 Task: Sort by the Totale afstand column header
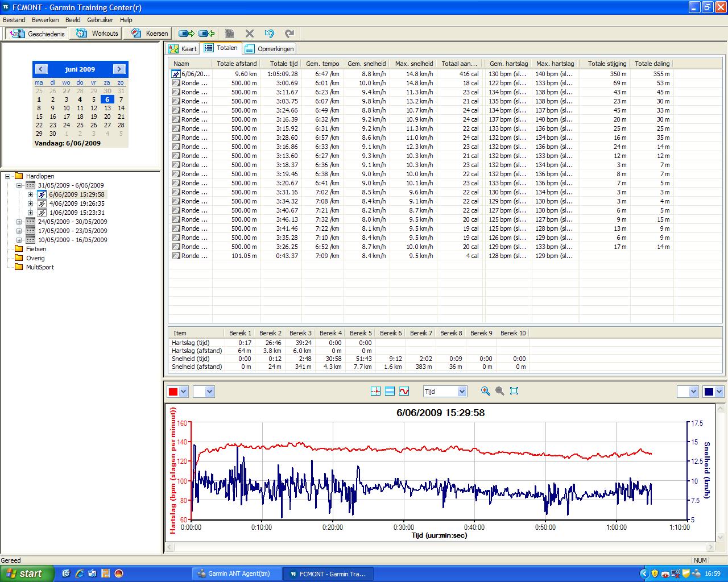point(237,64)
